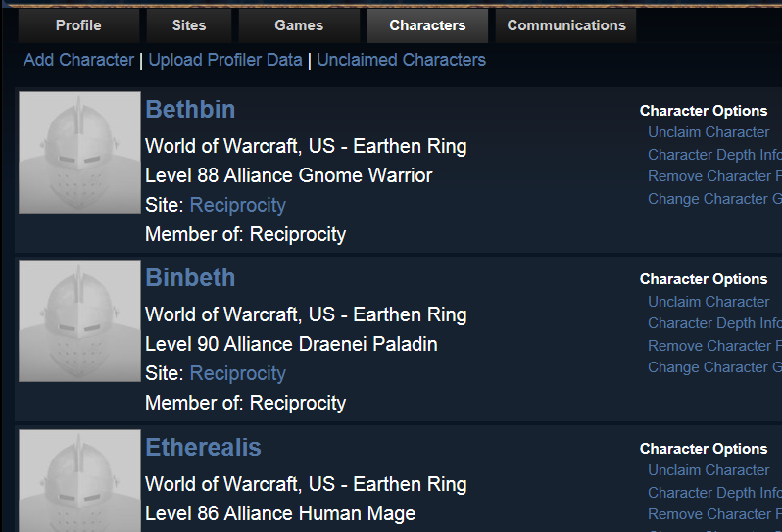Image resolution: width=782 pixels, height=532 pixels.
Task: Click Change Character option for Bethbin
Action: (714, 199)
